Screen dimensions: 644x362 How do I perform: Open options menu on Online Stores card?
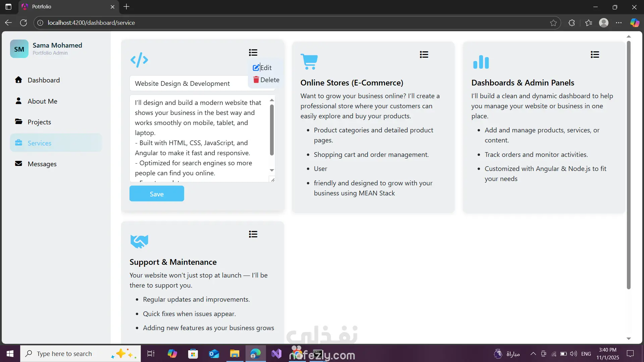click(424, 55)
